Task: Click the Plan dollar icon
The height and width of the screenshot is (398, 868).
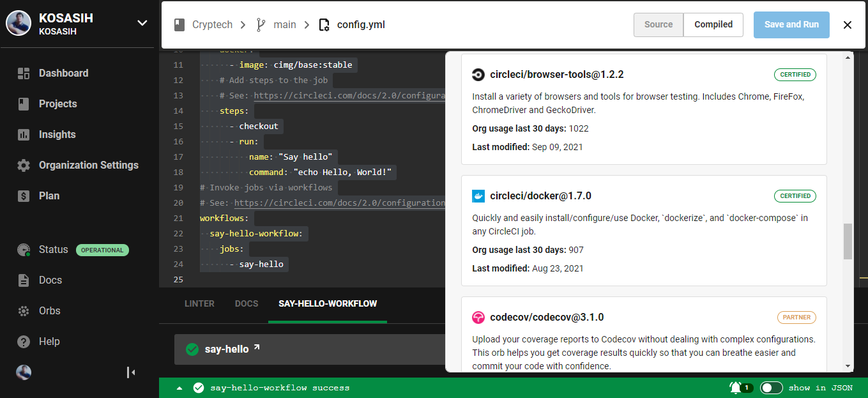Action: pyautogui.click(x=24, y=196)
